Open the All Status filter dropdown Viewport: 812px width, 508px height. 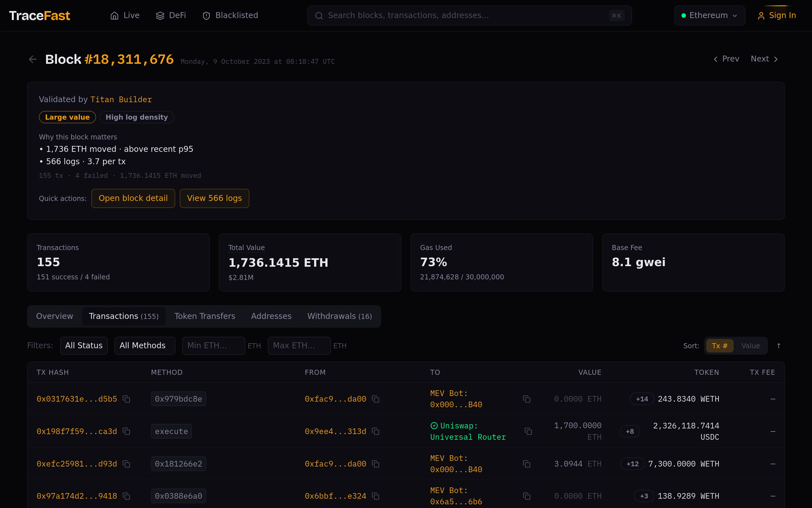(x=84, y=346)
